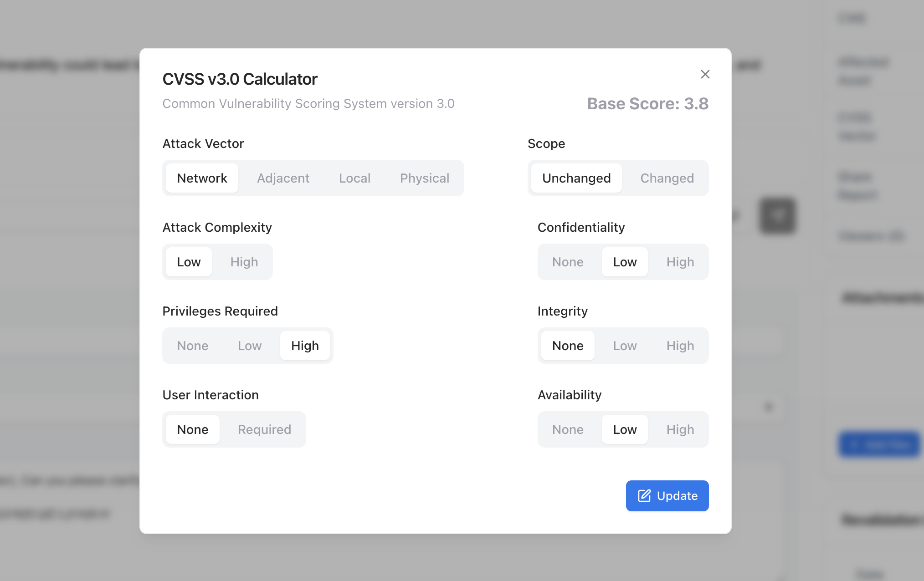
Task: Require user interaction for the exploit
Action: (264, 429)
